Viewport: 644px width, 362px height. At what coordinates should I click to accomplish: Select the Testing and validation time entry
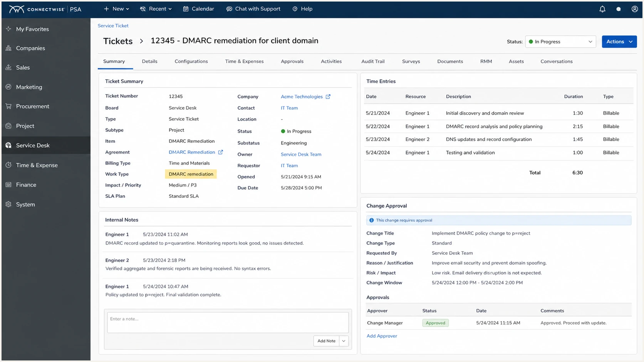pos(498,153)
